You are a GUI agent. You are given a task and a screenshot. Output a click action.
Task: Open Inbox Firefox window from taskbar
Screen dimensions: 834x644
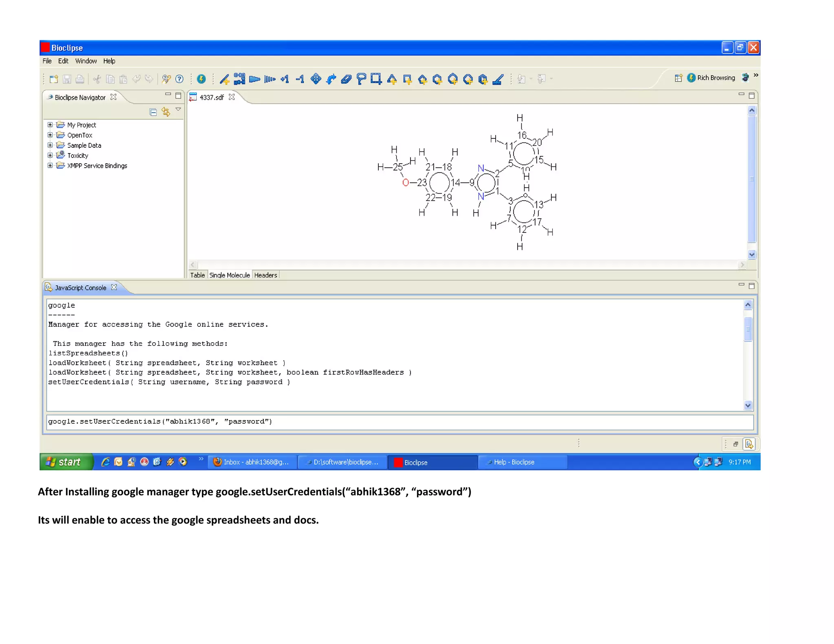[252, 462]
